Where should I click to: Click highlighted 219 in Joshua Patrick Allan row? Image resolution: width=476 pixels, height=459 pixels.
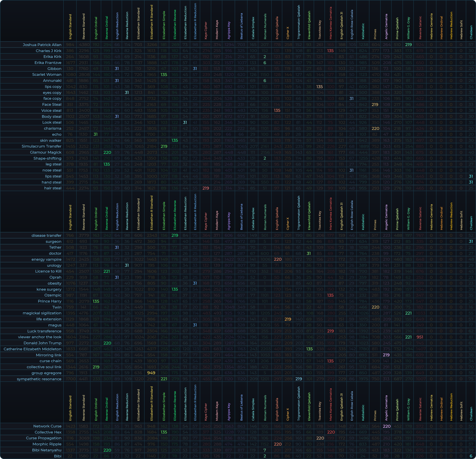click(408, 45)
